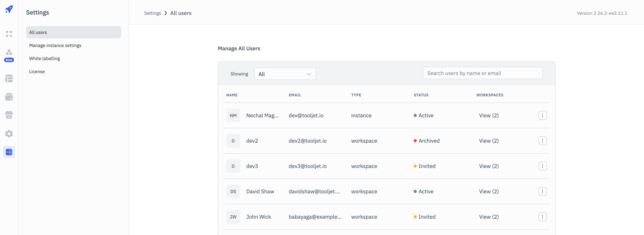Click View (2) workspaces for David Shaw

(x=488, y=191)
